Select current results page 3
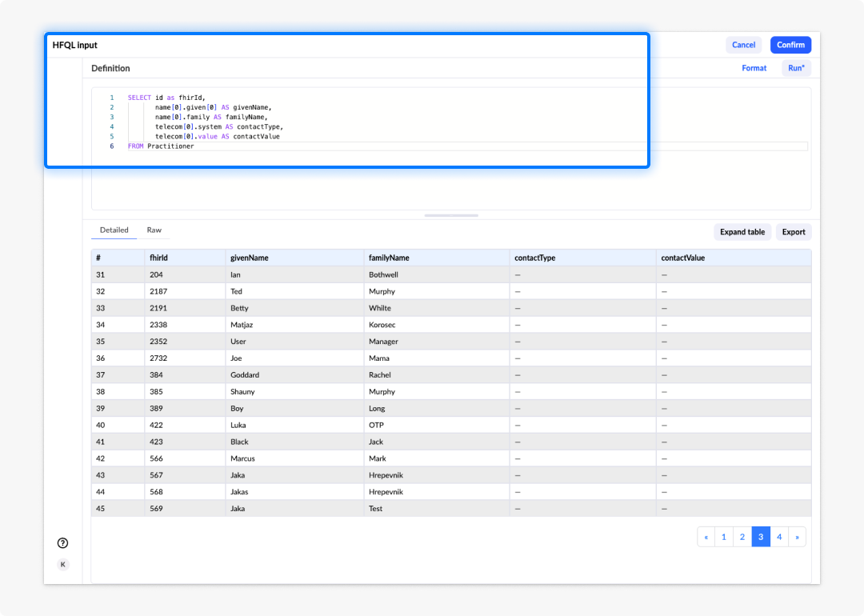Image resolution: width=864 pixels, height=616 pixels. [x=761, y=537]
